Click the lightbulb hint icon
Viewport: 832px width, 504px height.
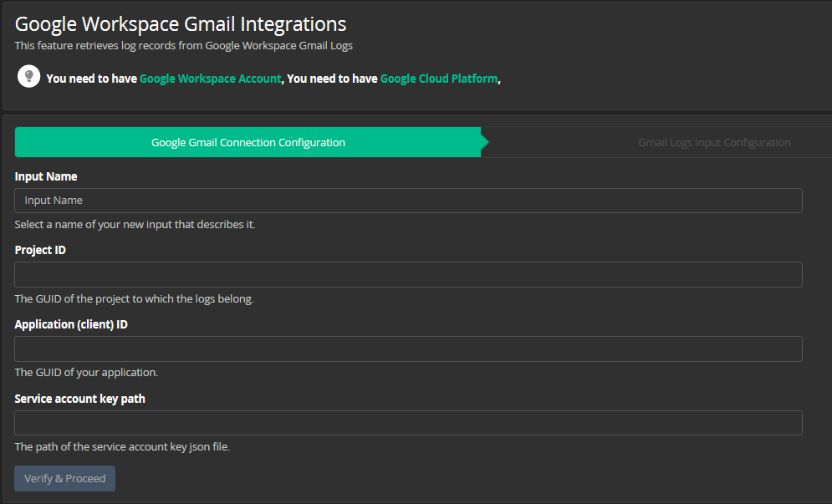point(28,76)
